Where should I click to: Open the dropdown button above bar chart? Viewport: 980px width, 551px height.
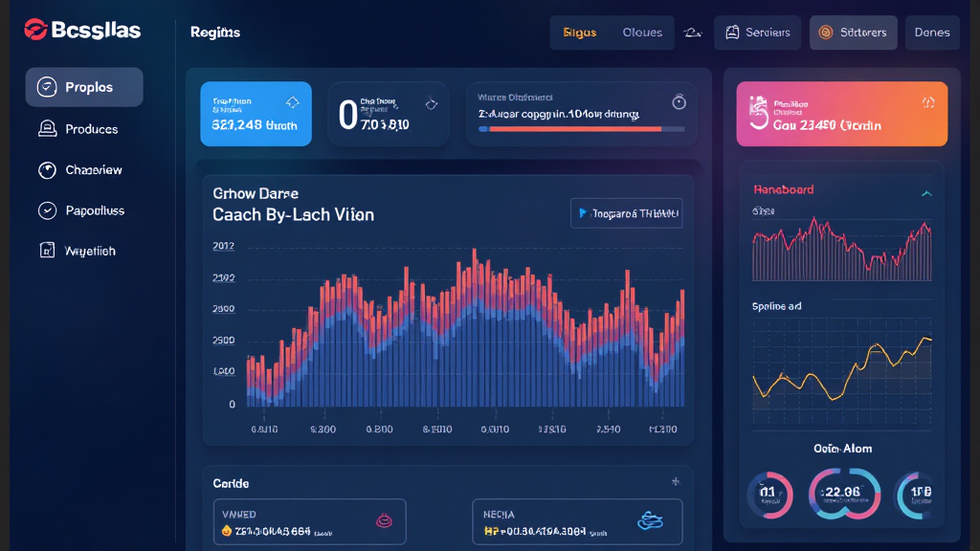[x=626, y=213]
